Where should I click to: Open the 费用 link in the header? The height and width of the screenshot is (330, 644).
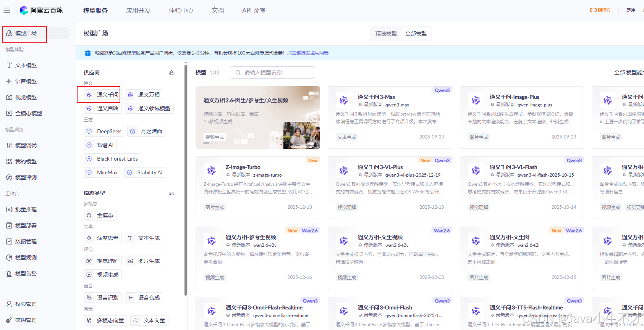tap(631, 10)
